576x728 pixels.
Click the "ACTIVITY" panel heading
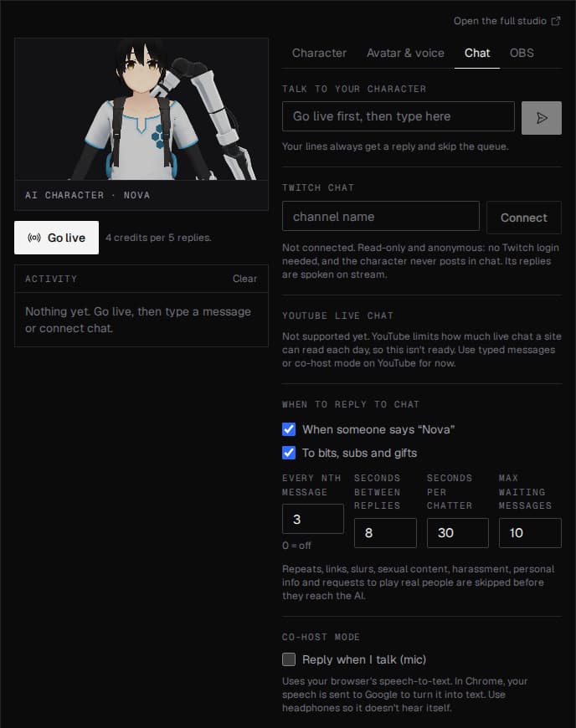(51, 279)
